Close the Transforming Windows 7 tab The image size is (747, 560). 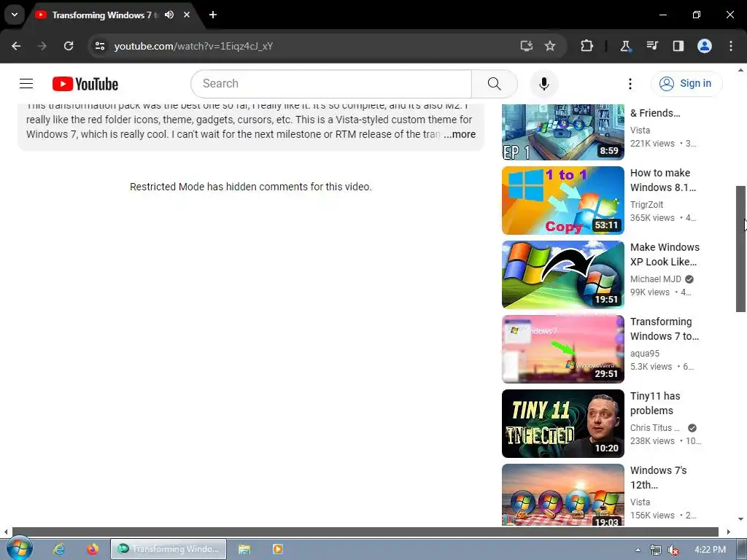[x=187, y=15]
